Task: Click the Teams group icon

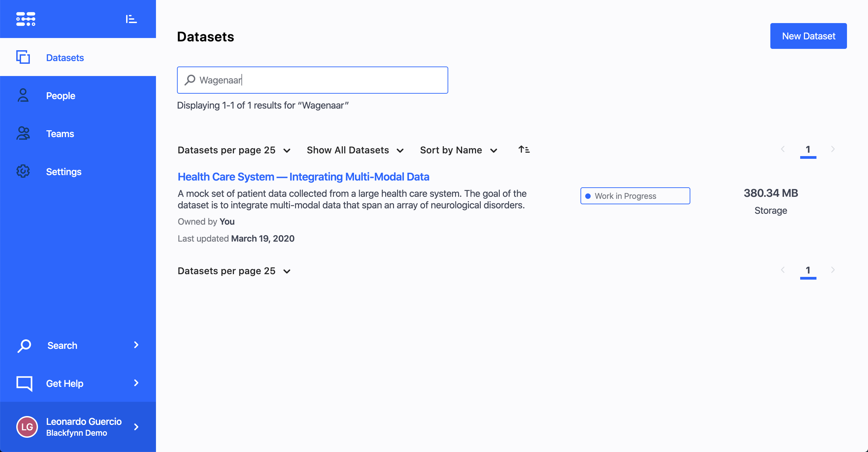Action: (x=23, y=133)
